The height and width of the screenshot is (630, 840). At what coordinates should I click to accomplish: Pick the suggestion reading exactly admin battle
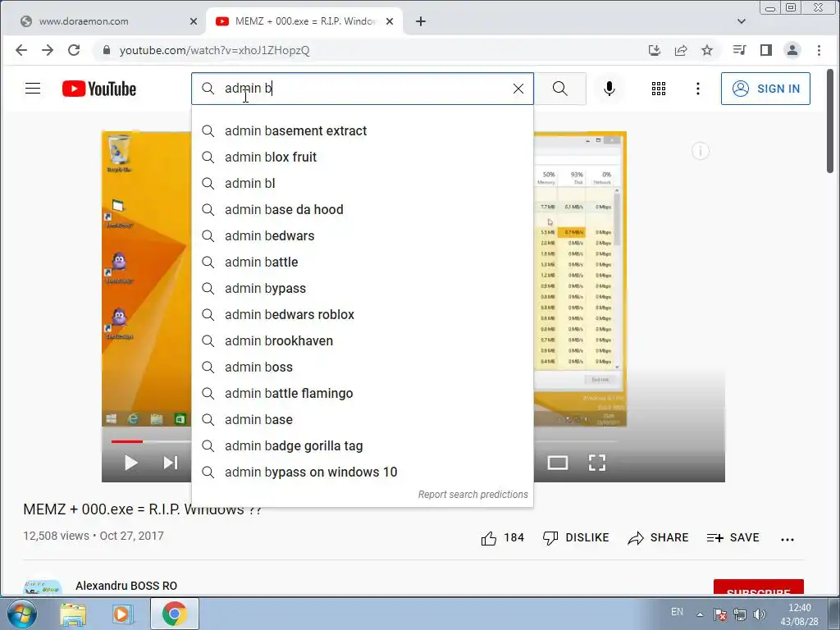362,262
